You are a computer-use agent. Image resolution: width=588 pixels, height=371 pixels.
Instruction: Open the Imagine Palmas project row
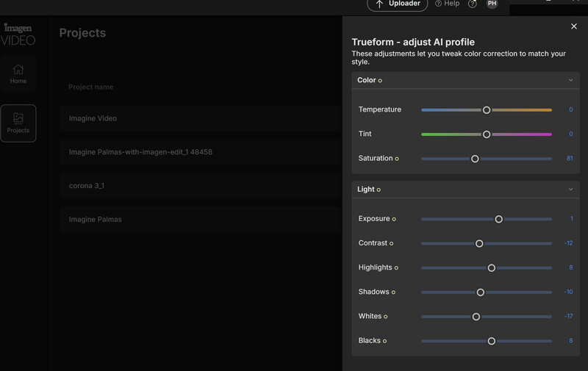click(x=201, y=220)
